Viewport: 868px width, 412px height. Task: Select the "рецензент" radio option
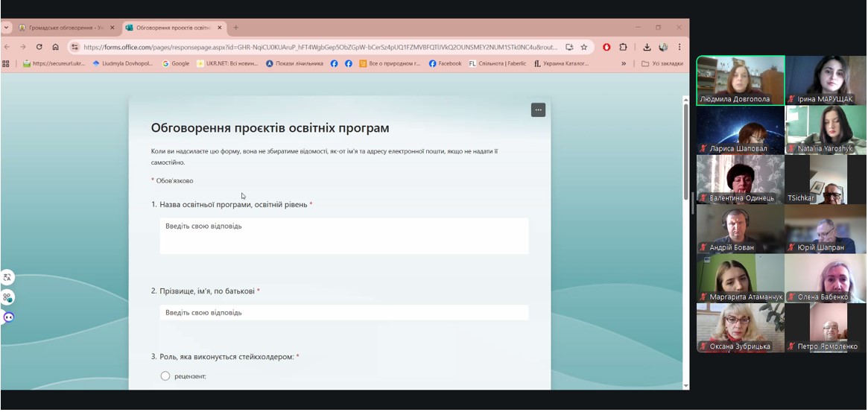pyautogui.click(x=165, y=376)
